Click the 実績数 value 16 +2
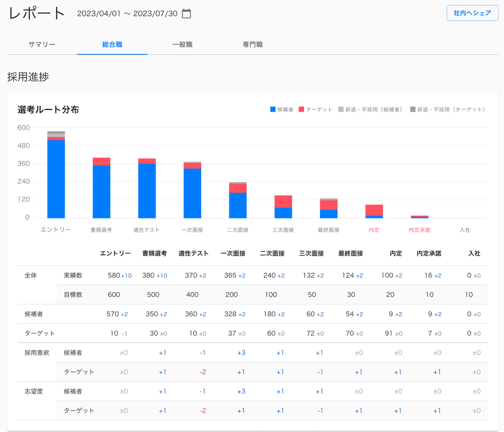 coord(433,275)
